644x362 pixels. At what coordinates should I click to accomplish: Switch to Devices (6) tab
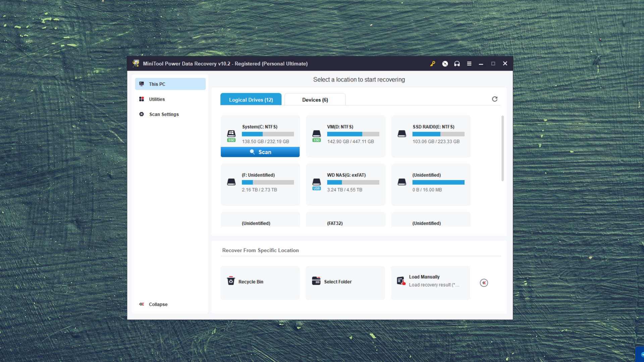[315, 100]
